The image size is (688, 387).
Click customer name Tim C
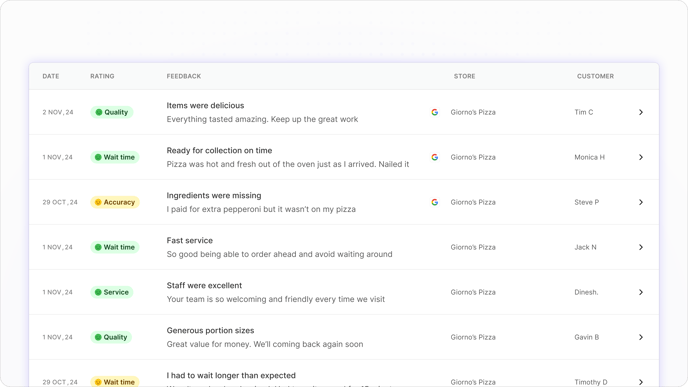click(584, 112)
